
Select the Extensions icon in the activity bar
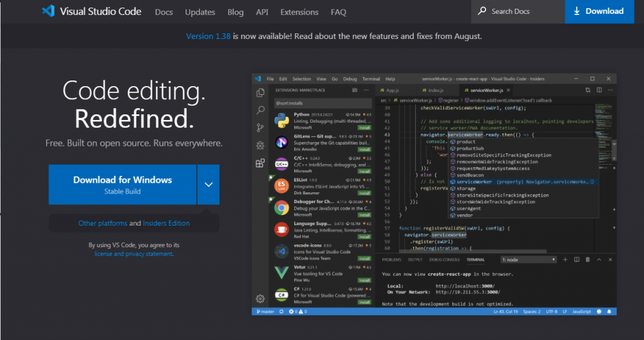coord(260,163)
